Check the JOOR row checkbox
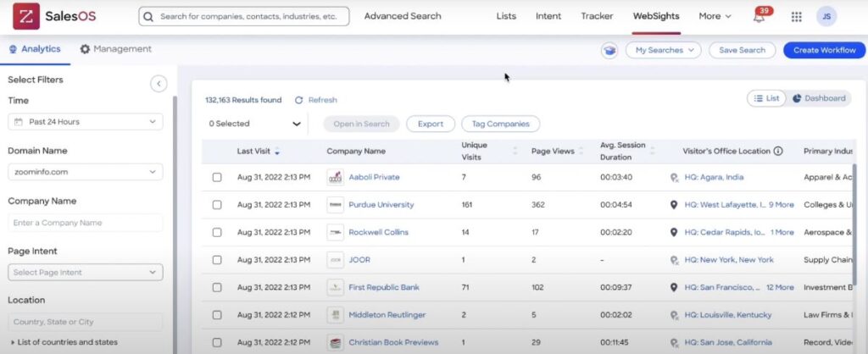The height and width of the screenshot is (354, 868). pos(217,260)
